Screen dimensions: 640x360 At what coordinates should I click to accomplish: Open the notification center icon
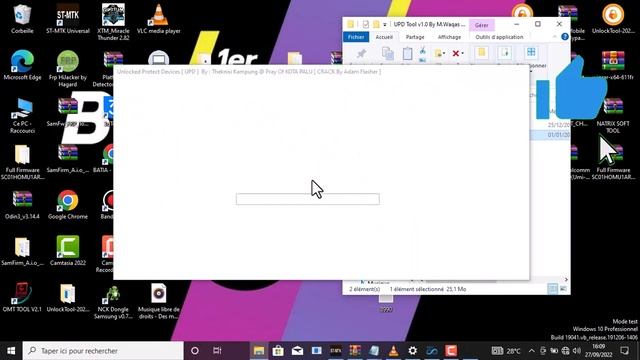click(x=624, y=351)
